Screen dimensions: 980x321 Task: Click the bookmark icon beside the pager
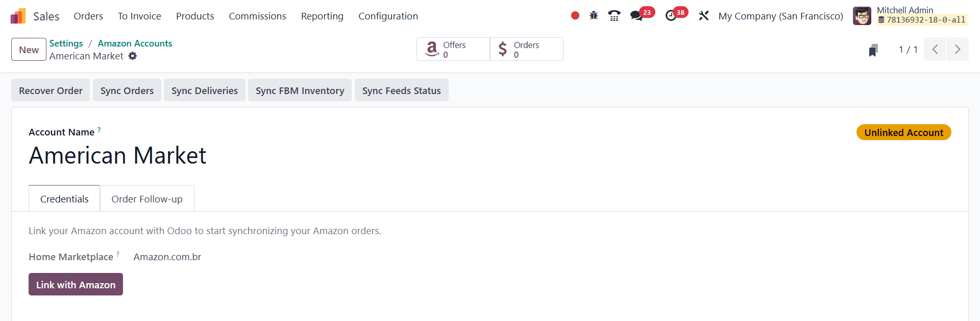pos(873,50)
